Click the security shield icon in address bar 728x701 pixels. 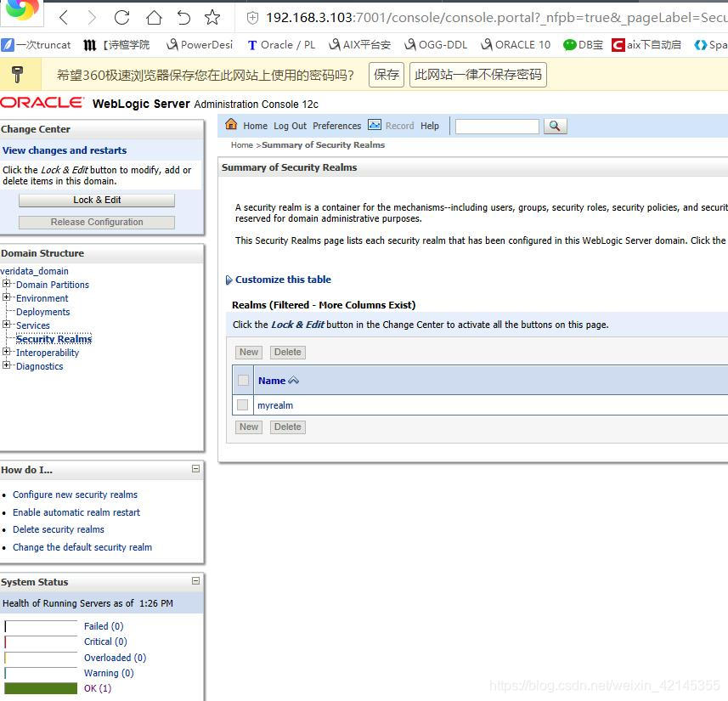(252, 18)
